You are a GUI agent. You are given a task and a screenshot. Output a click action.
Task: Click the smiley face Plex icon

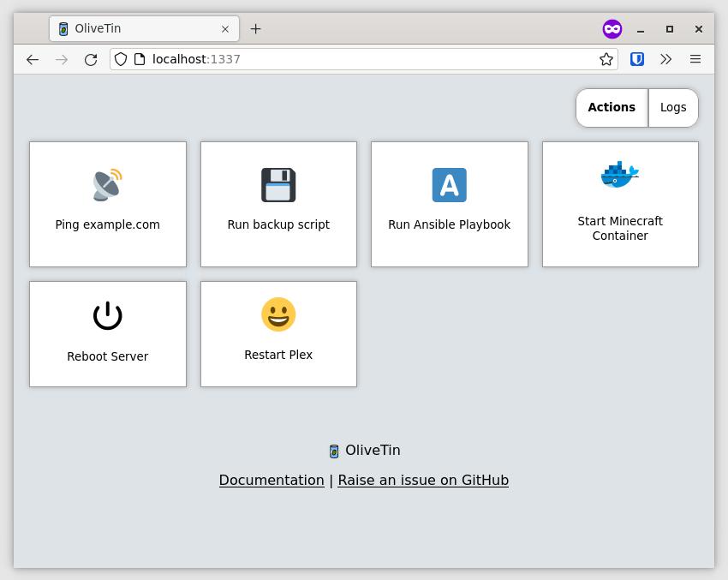click(x=278, y=314)
